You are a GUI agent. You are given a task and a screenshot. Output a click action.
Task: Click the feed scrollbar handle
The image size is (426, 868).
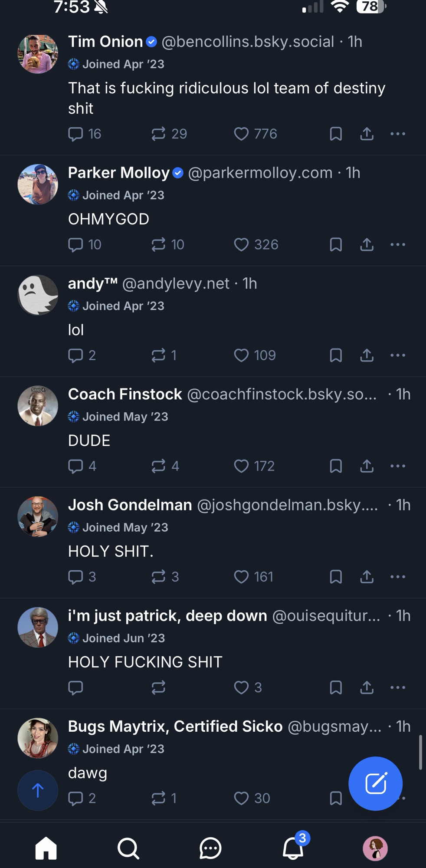tap(420, 752)
